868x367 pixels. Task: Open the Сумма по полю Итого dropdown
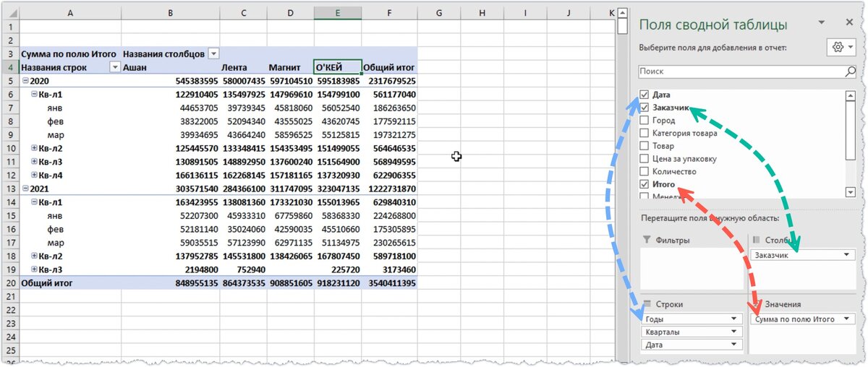(x=847, y=319)
